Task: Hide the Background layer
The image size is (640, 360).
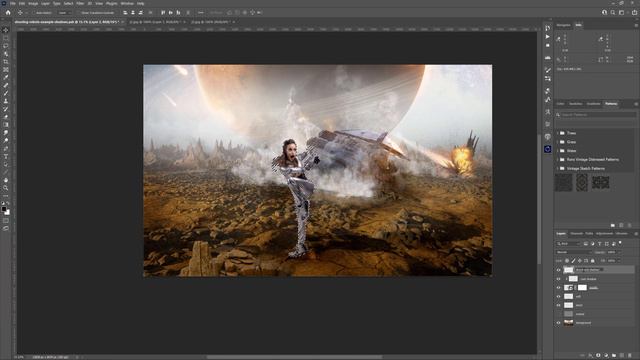Action: pyautogui.click(x=558, y=323)
